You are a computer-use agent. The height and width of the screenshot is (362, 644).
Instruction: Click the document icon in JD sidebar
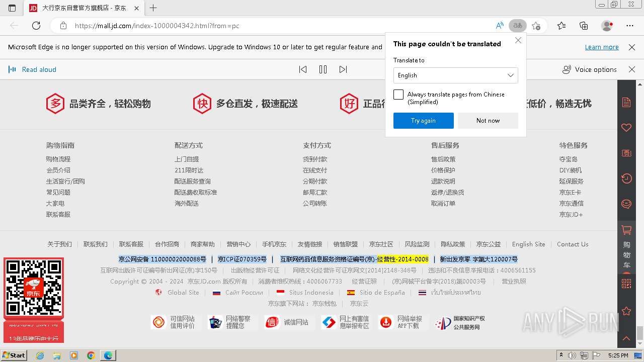(x=626, y=103)
